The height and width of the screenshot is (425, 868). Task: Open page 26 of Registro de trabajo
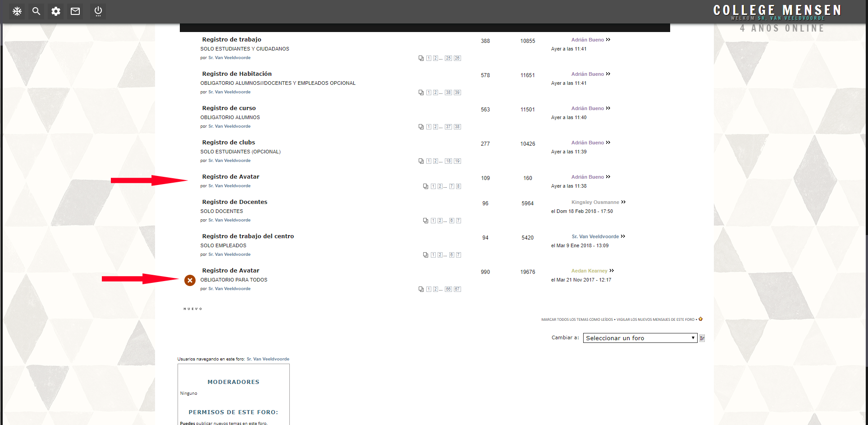(457, 58)
